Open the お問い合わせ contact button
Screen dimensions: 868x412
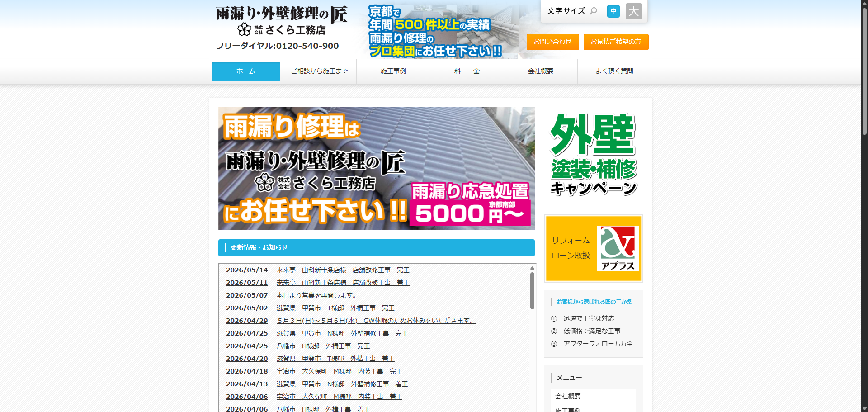[x=552, y=42]
